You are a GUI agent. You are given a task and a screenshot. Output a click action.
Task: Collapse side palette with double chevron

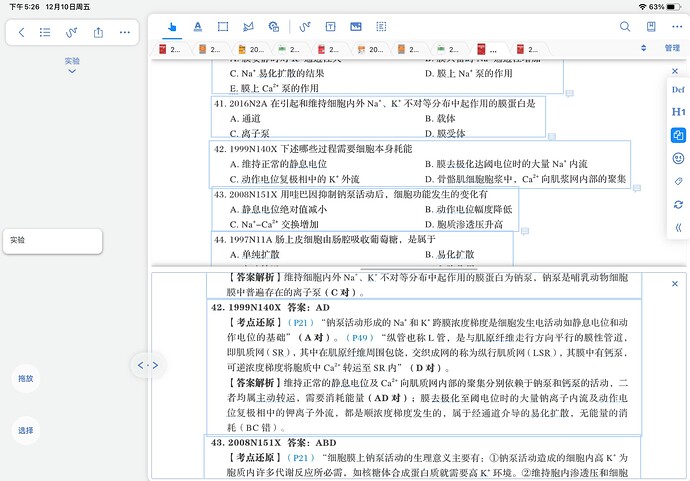678,228
